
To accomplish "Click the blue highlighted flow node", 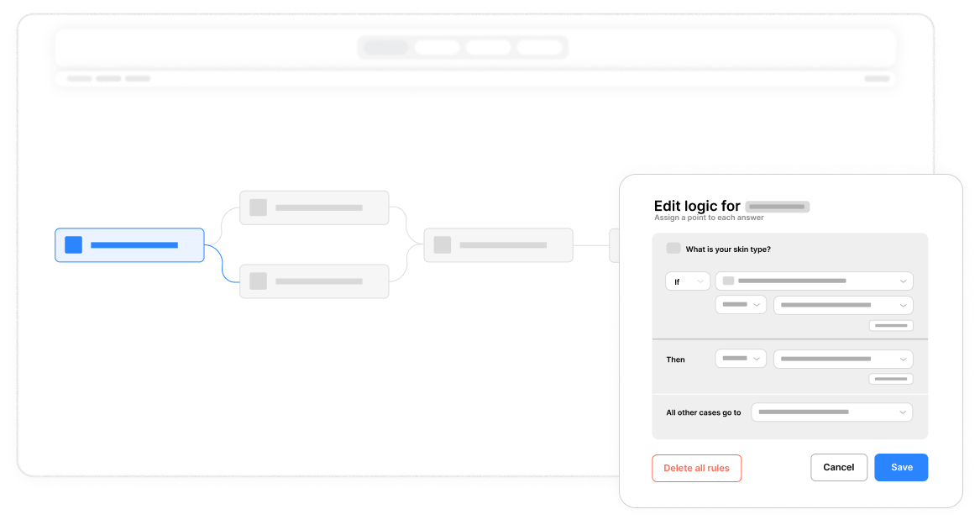I will [x=129, y=245].
